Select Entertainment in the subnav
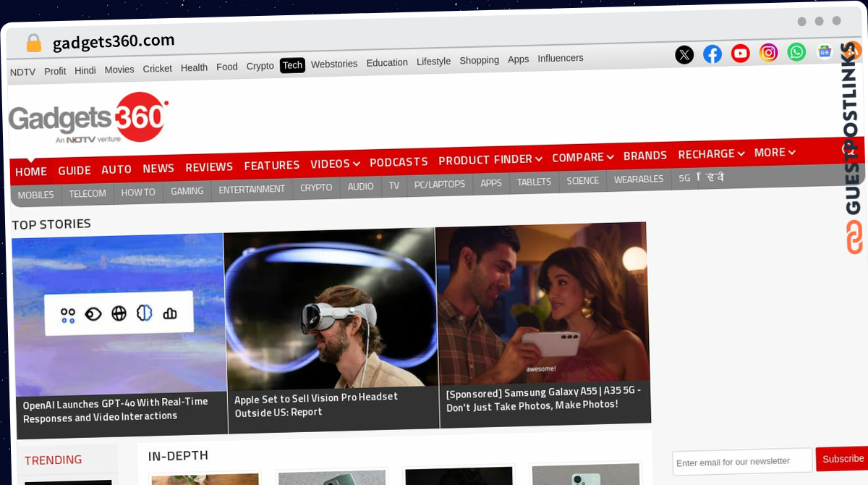The height and width of the screenshot is (485, 868). tap(252, 190)
